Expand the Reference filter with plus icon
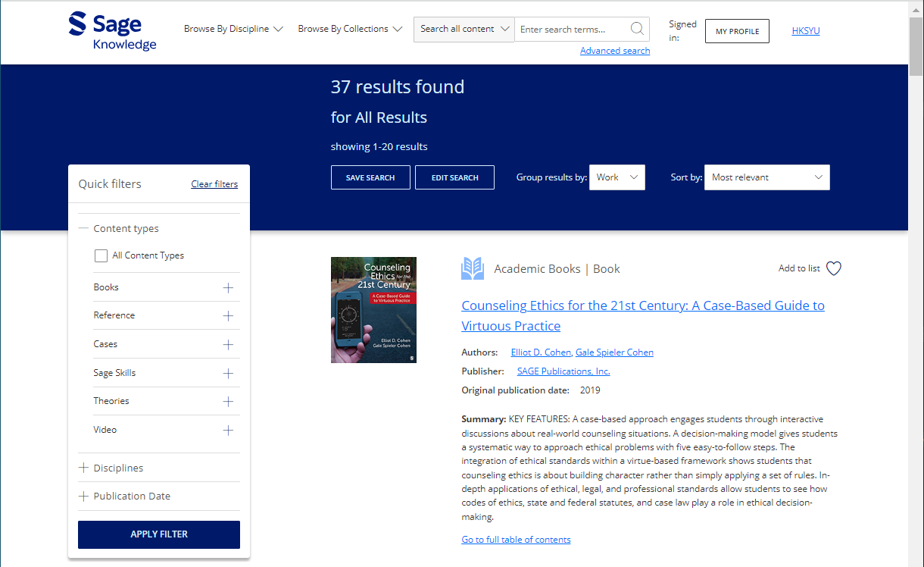 pyautogui.click(x=228, y=316)
